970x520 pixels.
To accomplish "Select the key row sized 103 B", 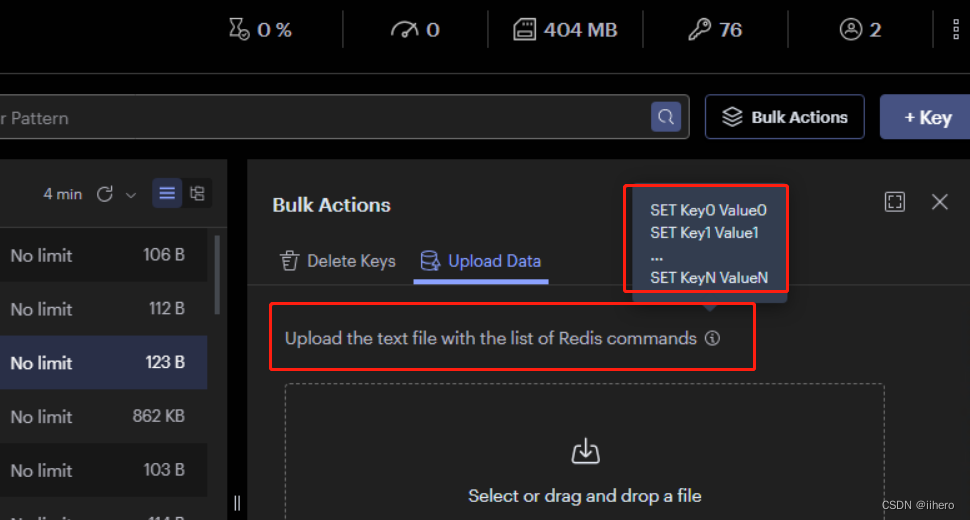I will point(103,470).
